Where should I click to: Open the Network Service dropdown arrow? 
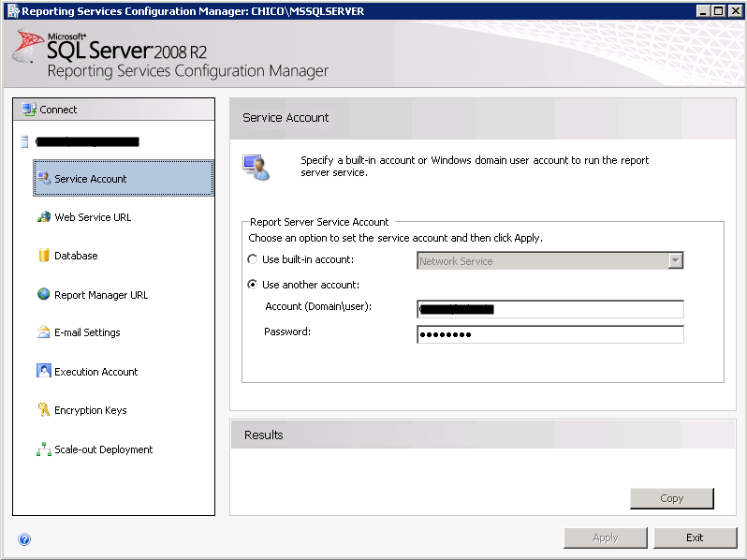click(675, 260)
